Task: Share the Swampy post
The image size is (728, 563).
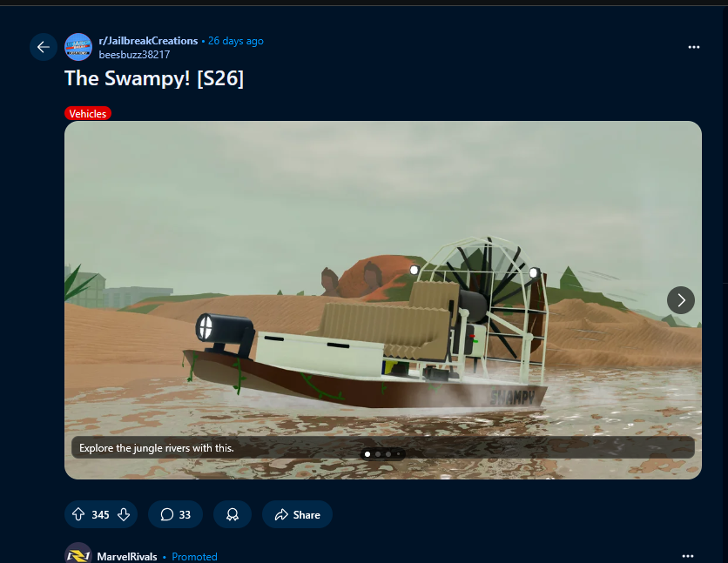Action: 297,514
